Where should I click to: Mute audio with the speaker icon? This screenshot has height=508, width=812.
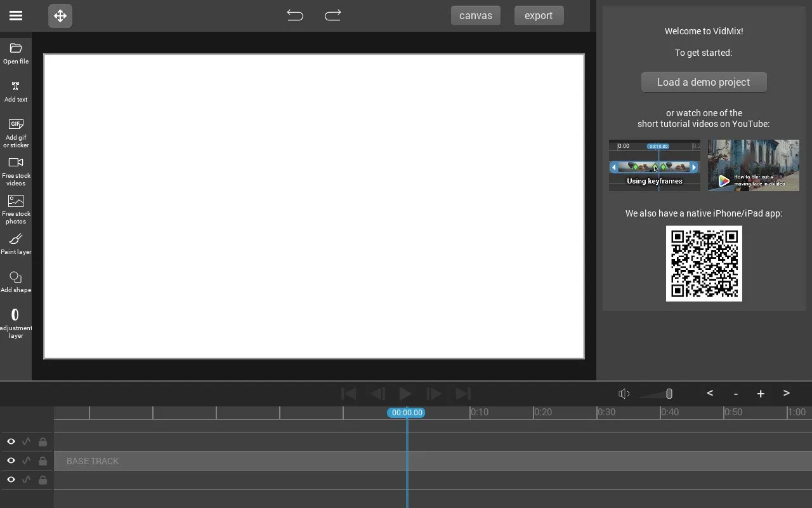point(624,394)
